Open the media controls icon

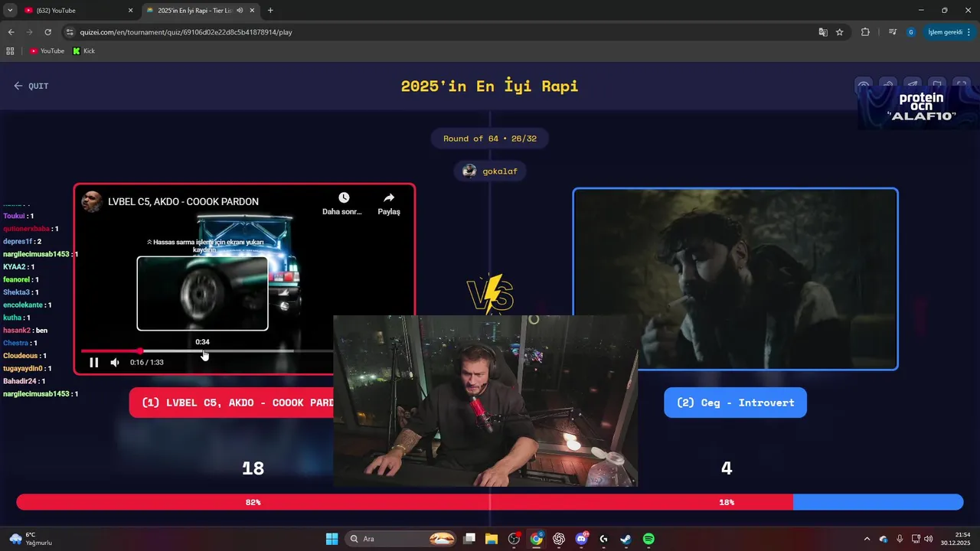tap(893, 32)
